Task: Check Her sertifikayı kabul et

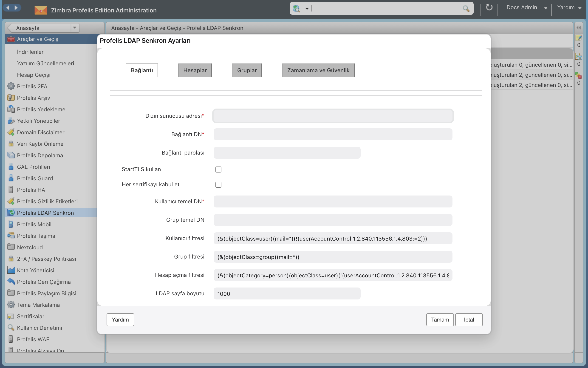Action: (x=218, y=185)
